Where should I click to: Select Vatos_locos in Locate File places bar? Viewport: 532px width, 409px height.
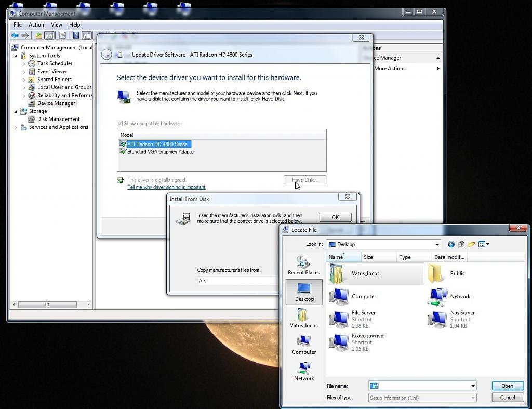coord(303,319)
